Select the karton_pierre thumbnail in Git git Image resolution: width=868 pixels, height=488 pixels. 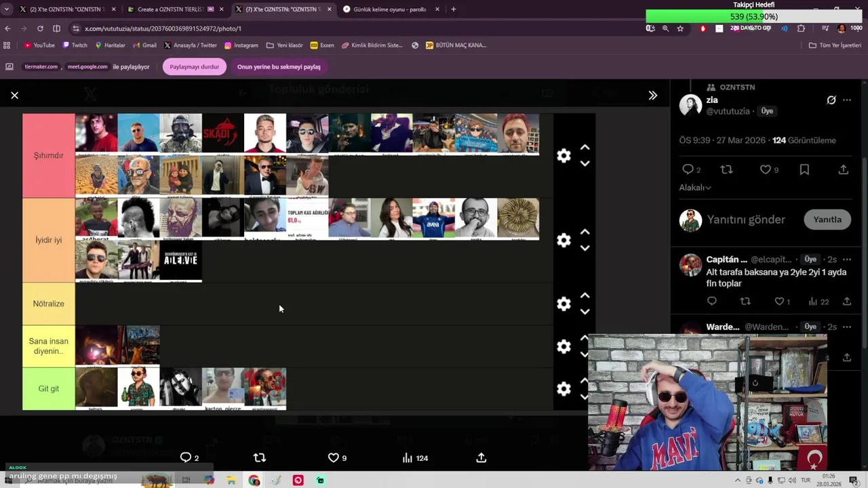(222, 388)
